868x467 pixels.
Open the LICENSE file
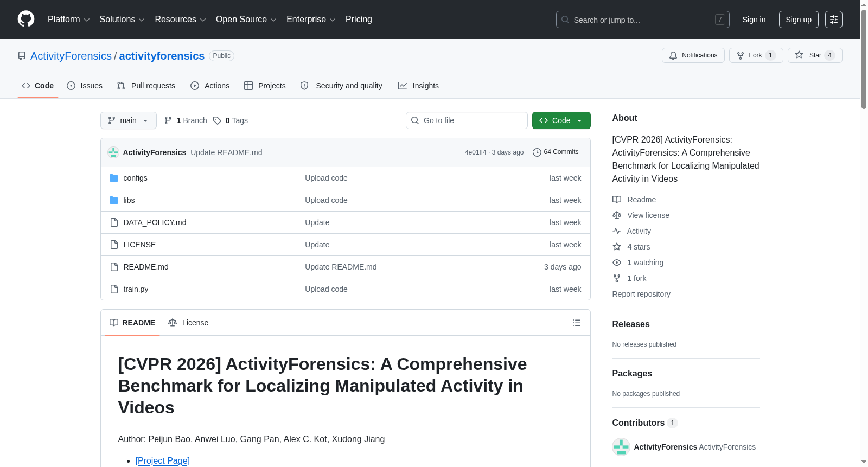(139, 245)
